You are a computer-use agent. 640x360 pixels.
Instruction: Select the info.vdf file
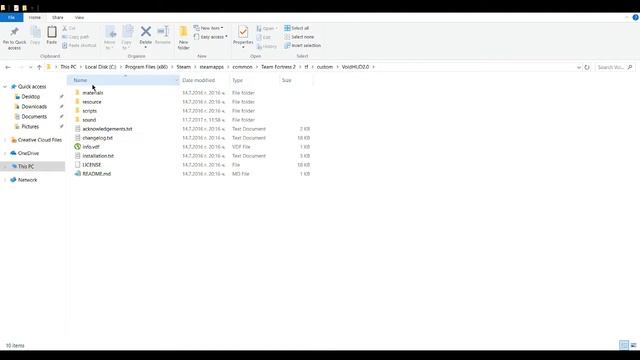91,147
